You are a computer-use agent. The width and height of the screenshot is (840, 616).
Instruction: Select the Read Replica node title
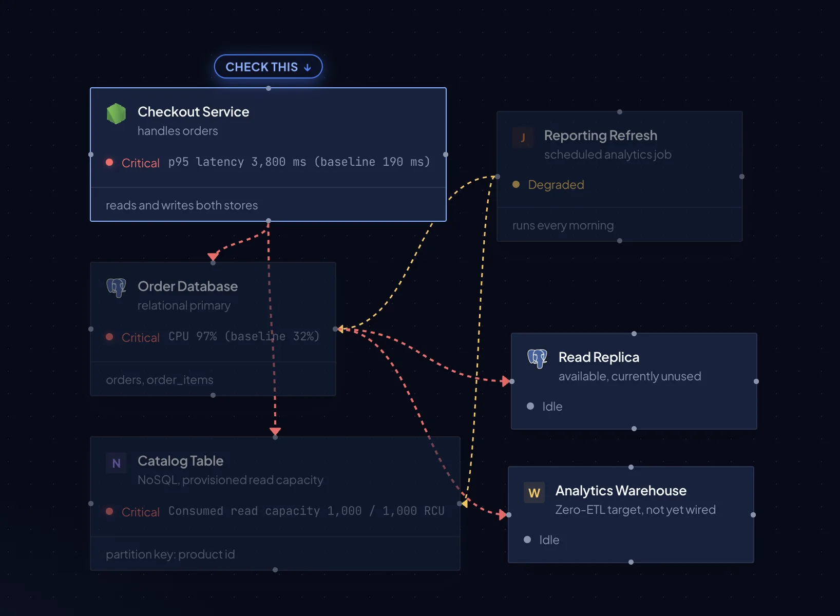click(599, 357)
